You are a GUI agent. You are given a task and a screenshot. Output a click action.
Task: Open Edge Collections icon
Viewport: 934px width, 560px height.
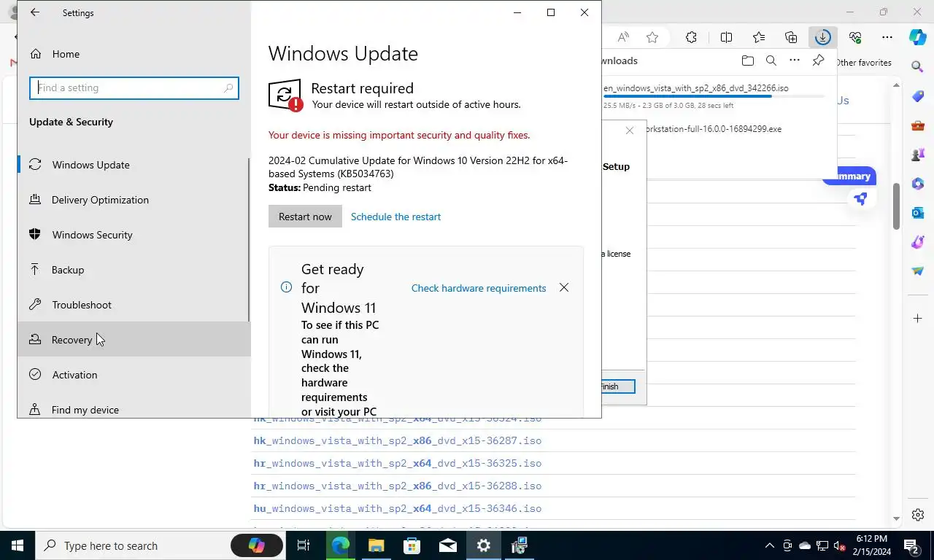[x=791, y=37]
